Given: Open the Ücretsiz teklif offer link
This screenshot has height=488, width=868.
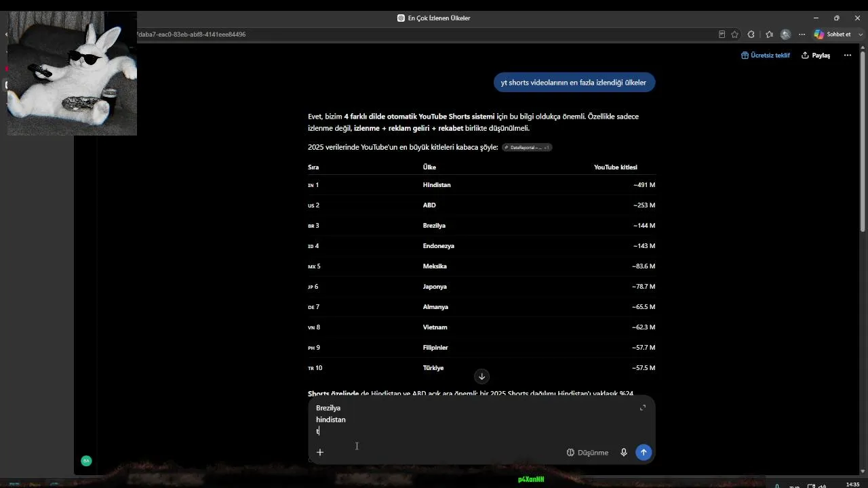Looking at the screenshot, I should [766, 56].
